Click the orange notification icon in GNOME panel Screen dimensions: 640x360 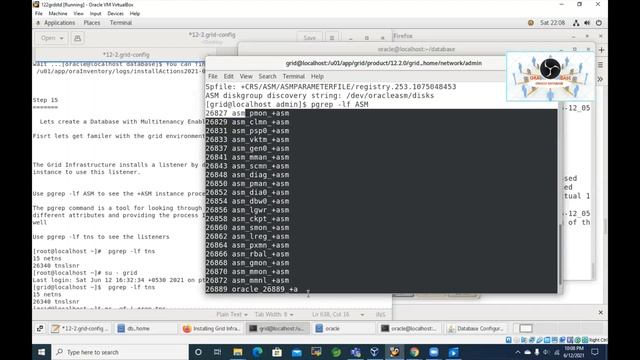coord(531,23)
